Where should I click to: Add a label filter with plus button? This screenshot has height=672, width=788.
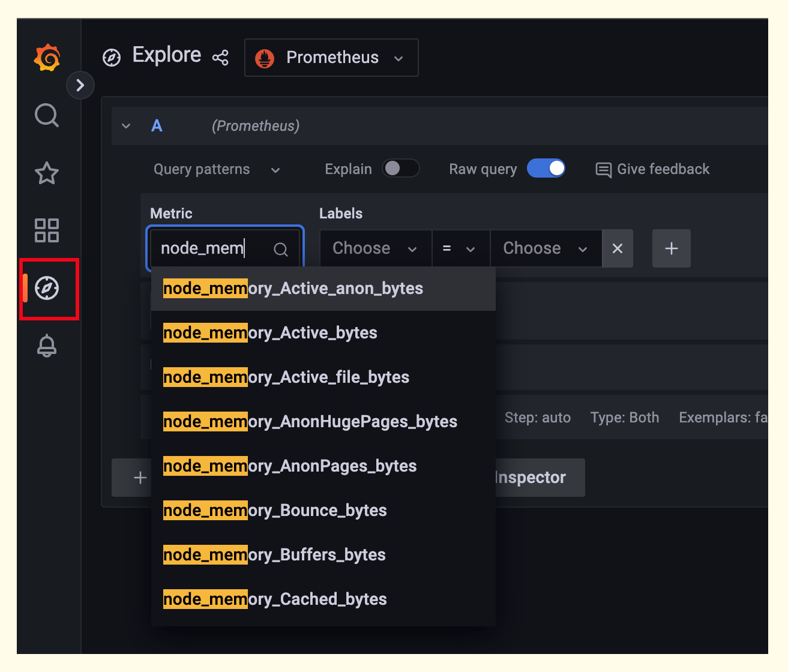[672, 248]
